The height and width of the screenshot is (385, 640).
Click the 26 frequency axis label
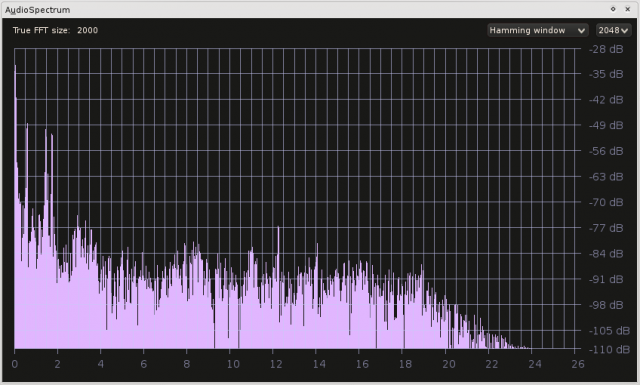coord(578,364)
